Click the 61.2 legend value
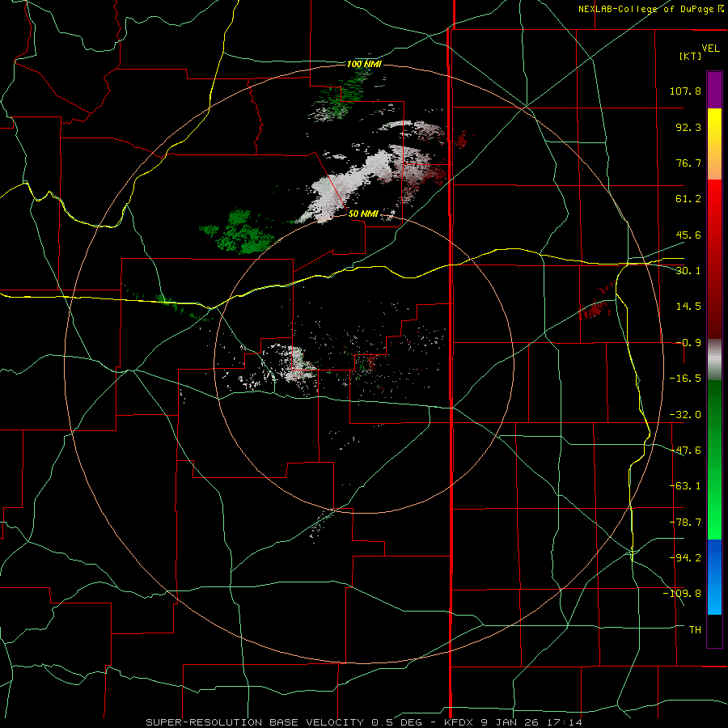This screenshot has width=728, height=728. click(688, 199)
